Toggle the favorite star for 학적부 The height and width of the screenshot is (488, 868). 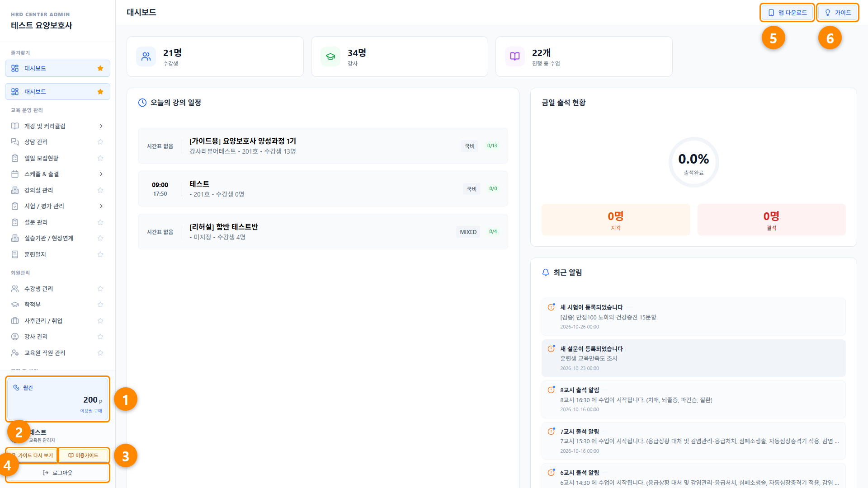100,305
